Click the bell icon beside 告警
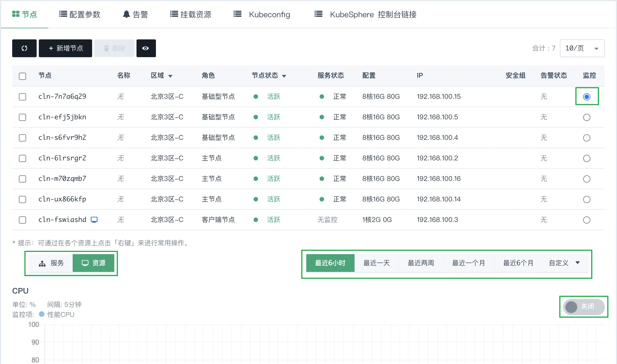Image resolution: width=617 pixels, height=364 pixels. point(127,14)
